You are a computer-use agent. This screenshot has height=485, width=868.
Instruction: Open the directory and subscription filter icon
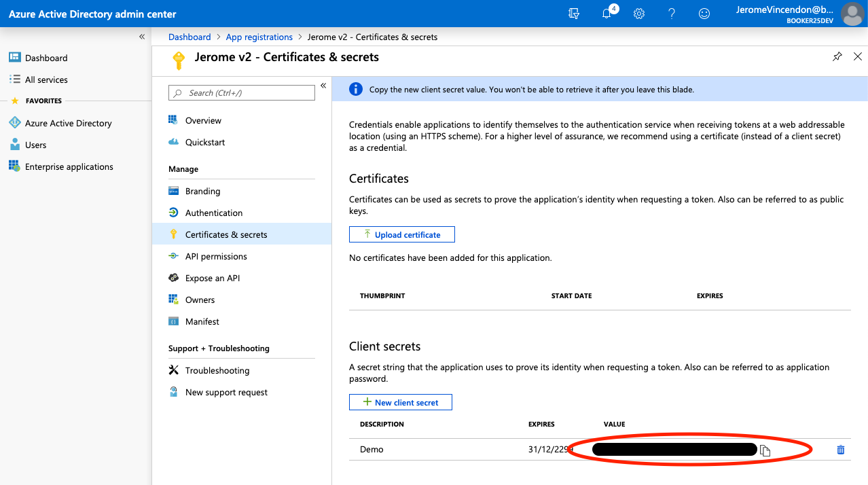[x=574, y=14]
